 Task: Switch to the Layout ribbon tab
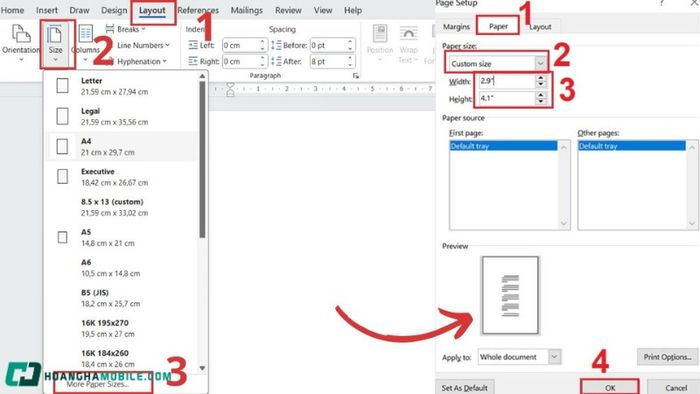(152, 10)
